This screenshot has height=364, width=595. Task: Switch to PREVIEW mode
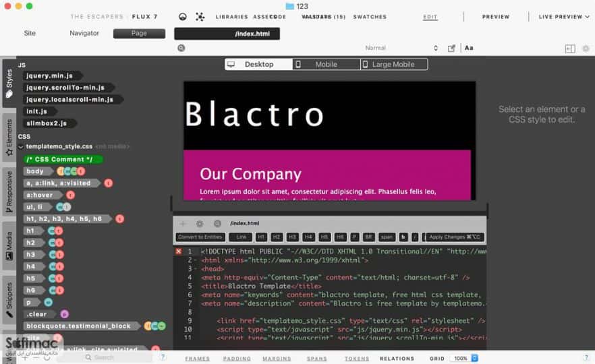click(496, 17)
